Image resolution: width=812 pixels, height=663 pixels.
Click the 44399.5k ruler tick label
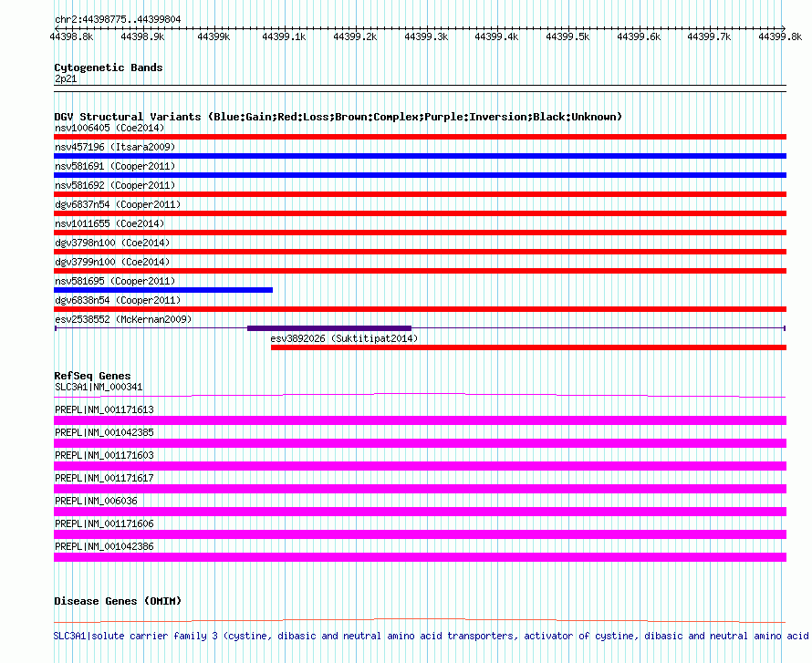click(567, 36)
